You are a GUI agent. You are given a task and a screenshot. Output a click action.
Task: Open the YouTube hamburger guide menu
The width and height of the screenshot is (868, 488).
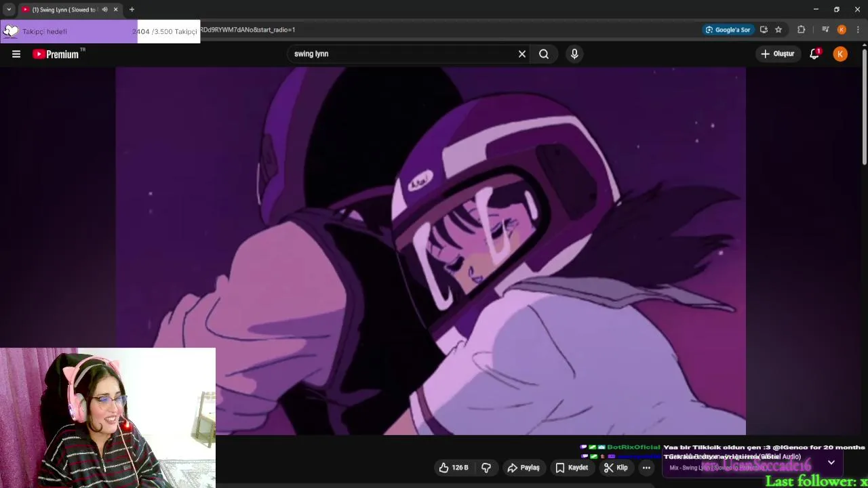tap(16, 54)
